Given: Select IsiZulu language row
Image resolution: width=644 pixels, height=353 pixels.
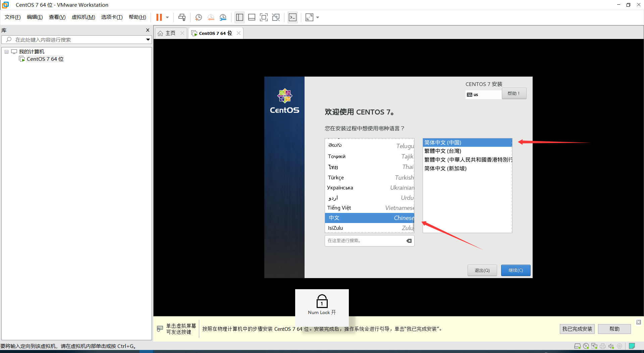Looking at the screenshot, I should point(370,228).
